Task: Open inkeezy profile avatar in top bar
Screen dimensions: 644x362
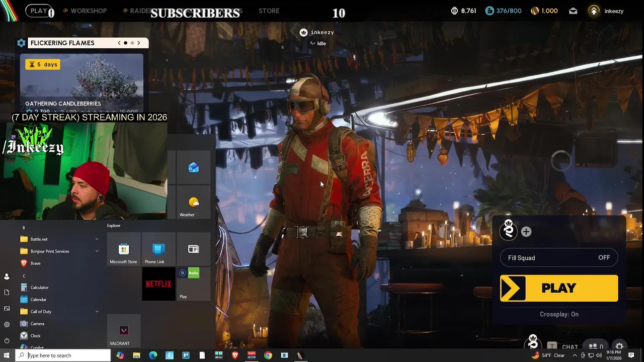Action: [x=594, y=11]
